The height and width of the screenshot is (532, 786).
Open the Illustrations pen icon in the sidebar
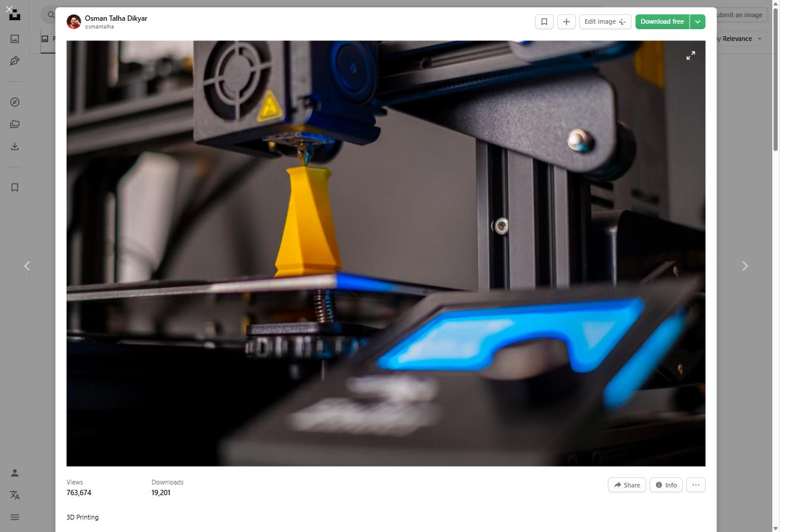[15, 61]
